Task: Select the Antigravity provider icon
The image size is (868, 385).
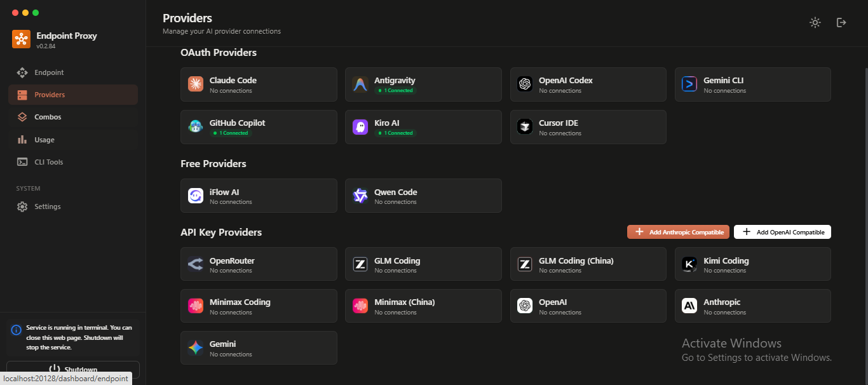Action: point(360,83)
